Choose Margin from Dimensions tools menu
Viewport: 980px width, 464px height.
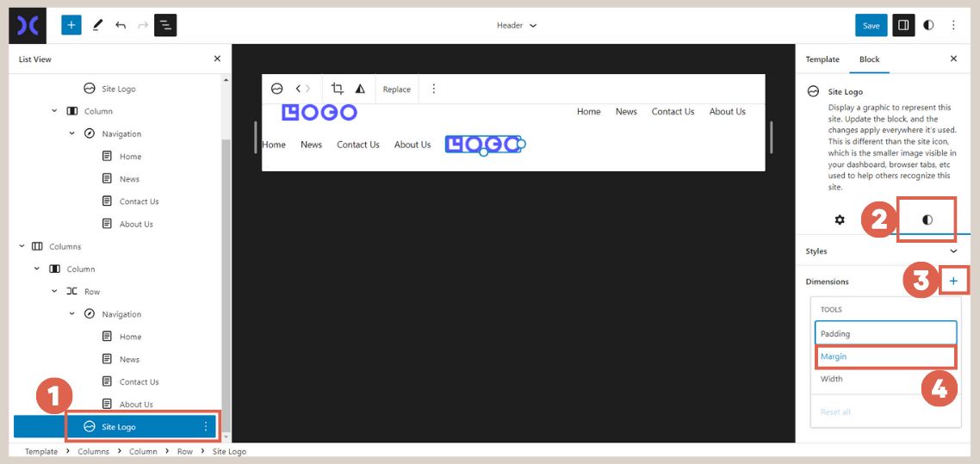885,356
